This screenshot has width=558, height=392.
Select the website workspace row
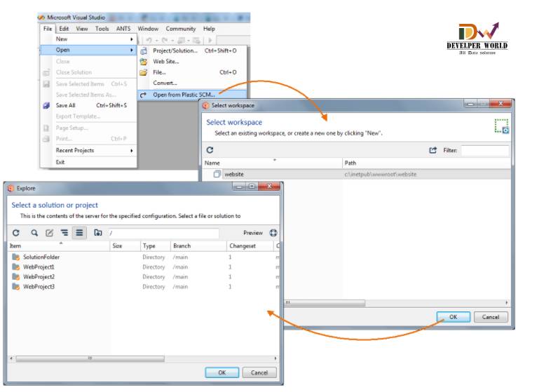click(x=357, y=174)
